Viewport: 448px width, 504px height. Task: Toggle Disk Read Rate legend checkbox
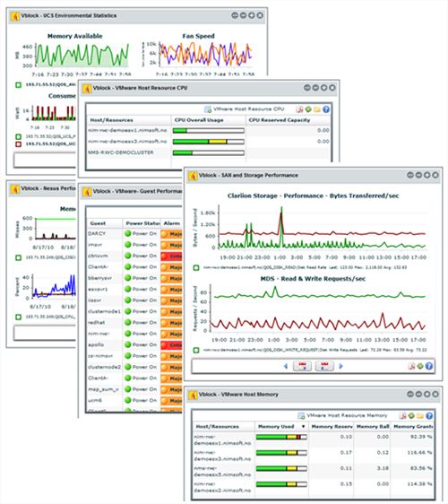196,267
